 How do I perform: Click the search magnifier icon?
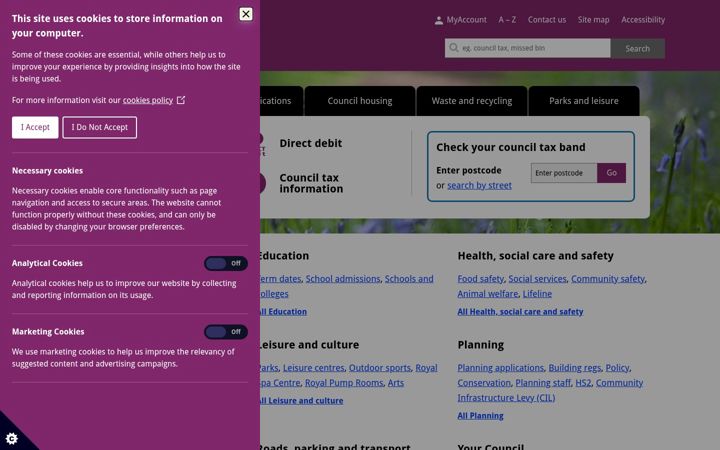click(x=454, y=48)
